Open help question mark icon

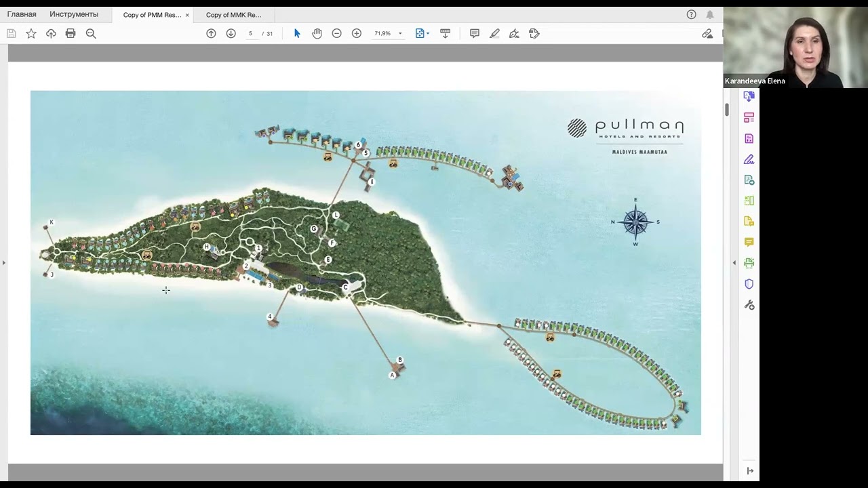(x=691, y=14)
